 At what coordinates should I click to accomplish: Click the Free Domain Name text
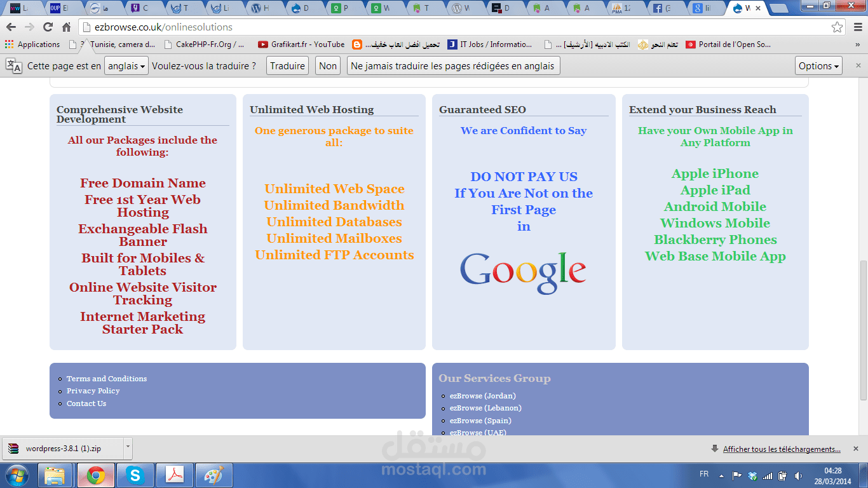[x=143, y=183]
